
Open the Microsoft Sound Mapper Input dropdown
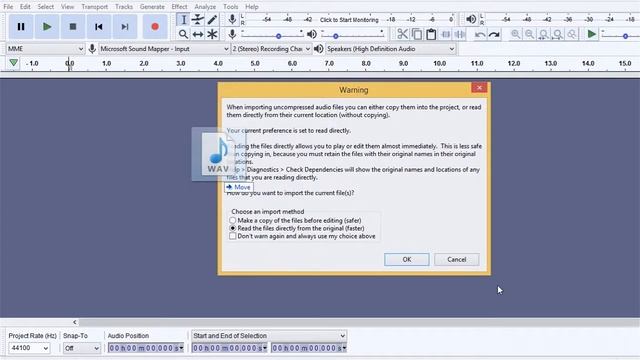click(x=164, y=49)
